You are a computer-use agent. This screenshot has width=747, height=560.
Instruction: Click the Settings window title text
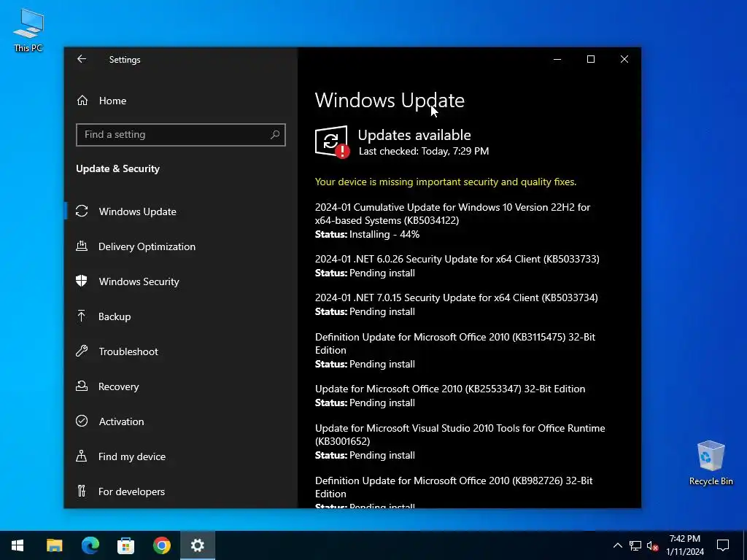tap(124, 60)
